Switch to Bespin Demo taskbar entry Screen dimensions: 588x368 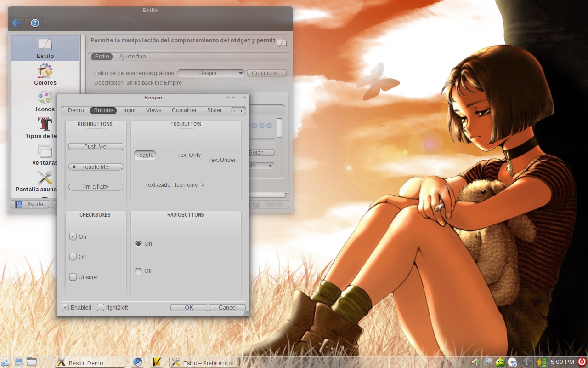tap(90, 362)
